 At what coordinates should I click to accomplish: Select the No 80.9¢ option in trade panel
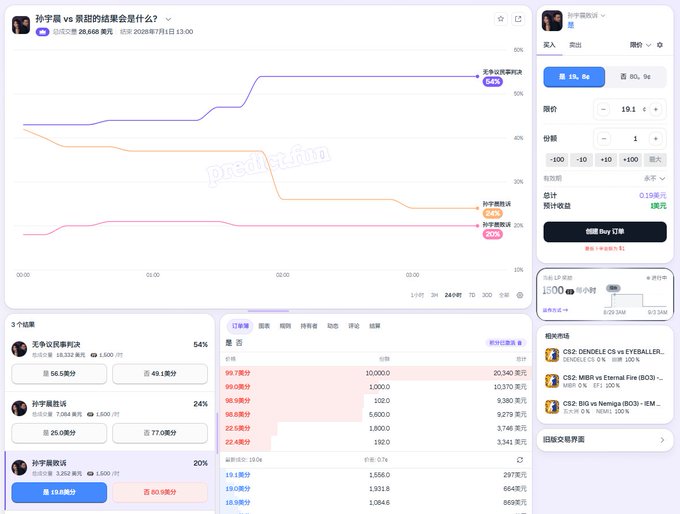635,77
